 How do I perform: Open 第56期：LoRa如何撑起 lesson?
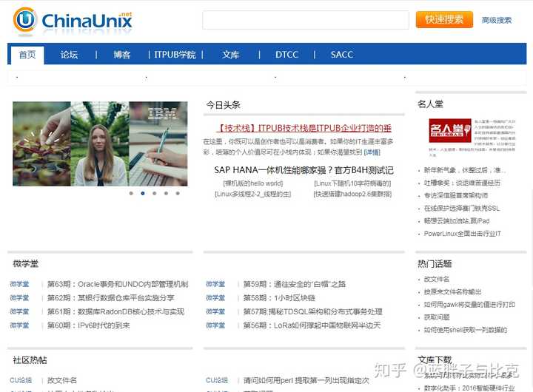point(312,325)
